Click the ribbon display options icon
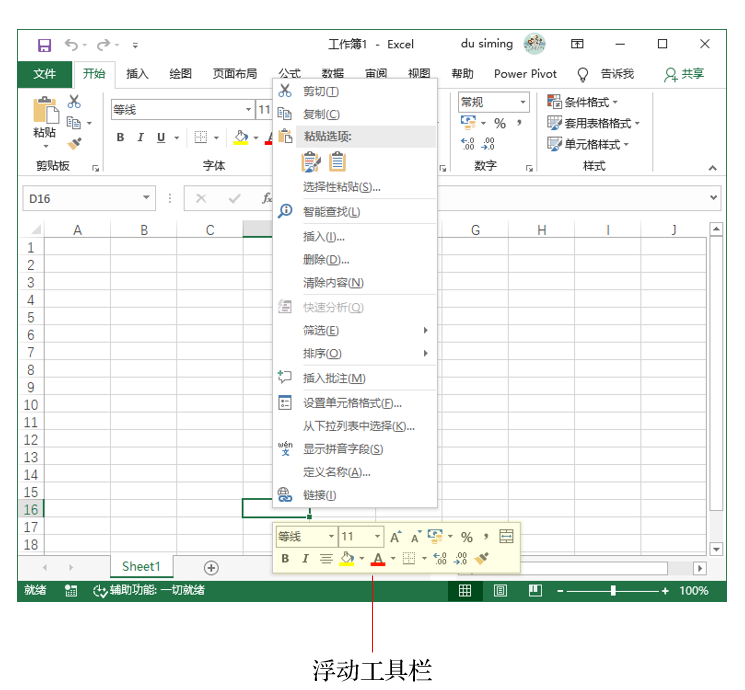Viewport: 745px width, 690px height. (577, 44)
